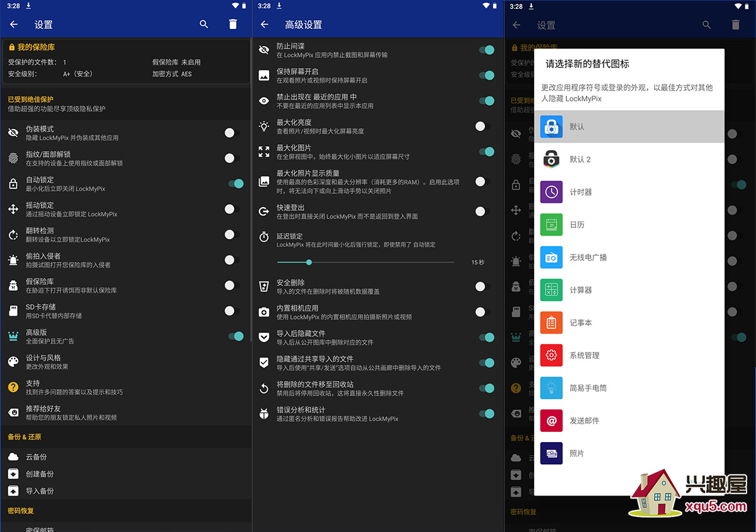Image resolution: width=756 pixels, height=532 pixels.
Task: Tap the fingerprint icon for 指纹/面部解锁
Action: click(x=13, y=158)
